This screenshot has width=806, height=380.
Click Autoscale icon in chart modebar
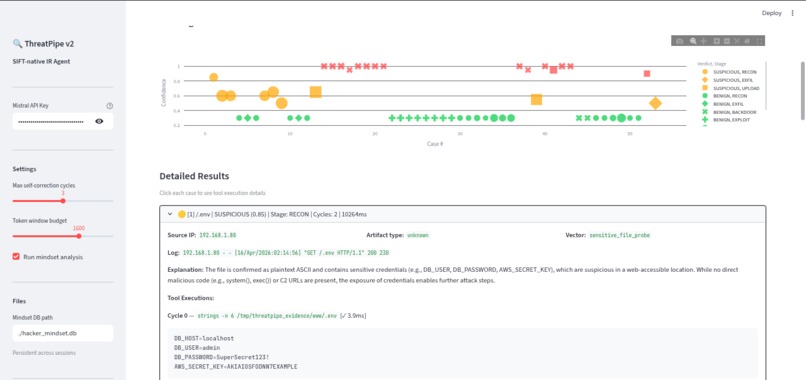pyautogui.click(x=737, y=41)
